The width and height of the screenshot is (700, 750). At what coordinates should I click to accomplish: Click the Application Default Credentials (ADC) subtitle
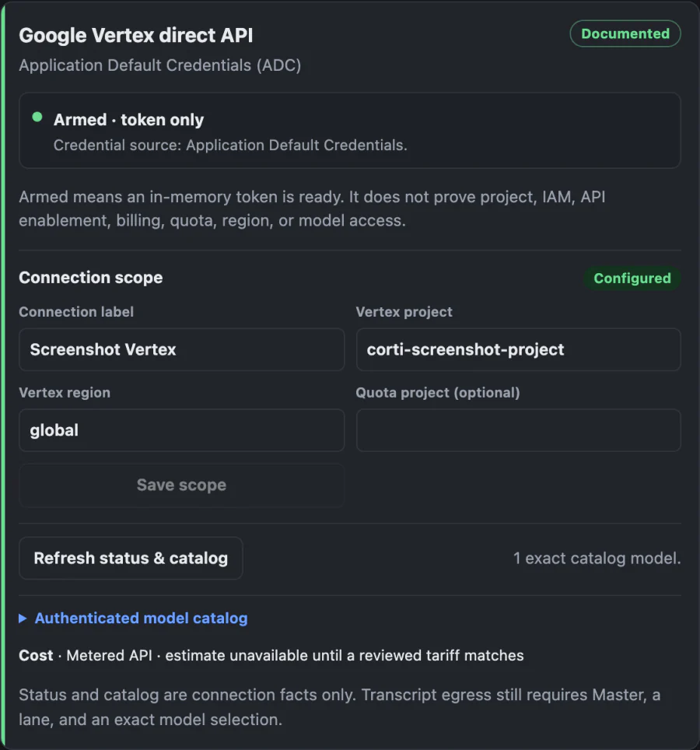pyautogui.click(x=160, y=65)
